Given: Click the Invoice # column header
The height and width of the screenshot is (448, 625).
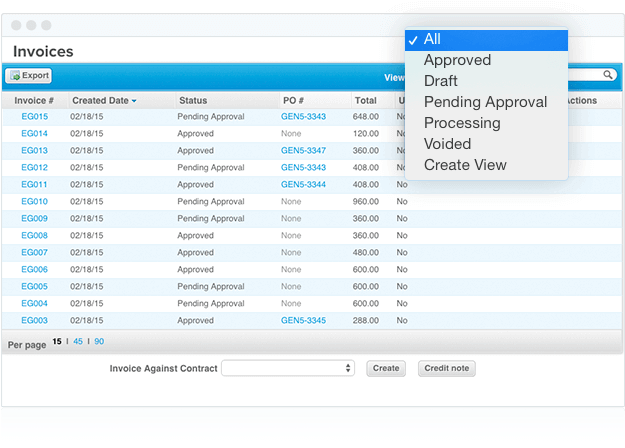Looking at the screenshot, I should [x=34, y=101].
